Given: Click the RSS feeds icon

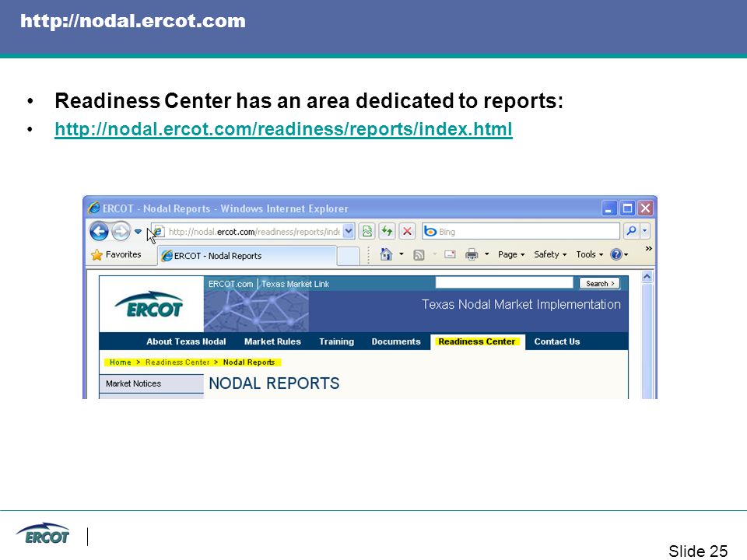Looking at the screenshot, I should [x=419, y=255].
